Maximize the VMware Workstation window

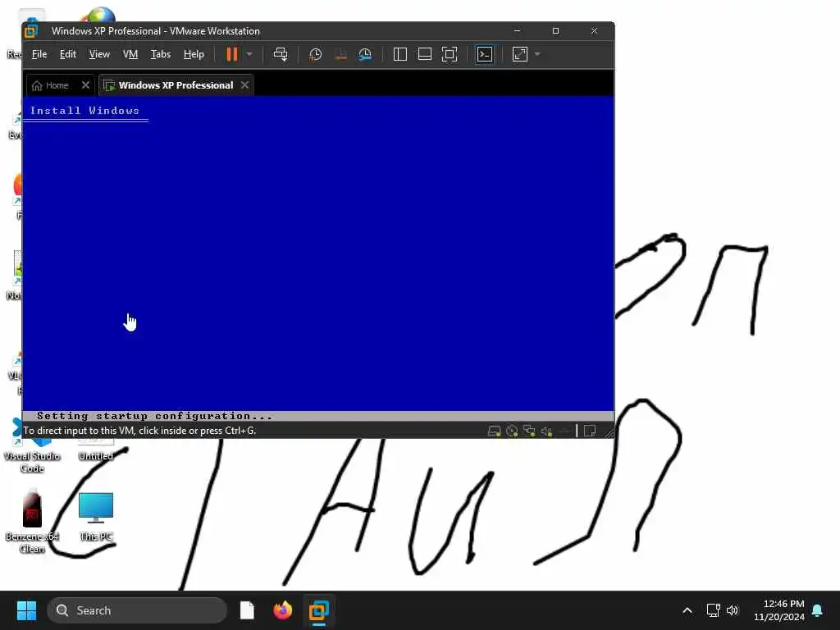pos(555,31)
